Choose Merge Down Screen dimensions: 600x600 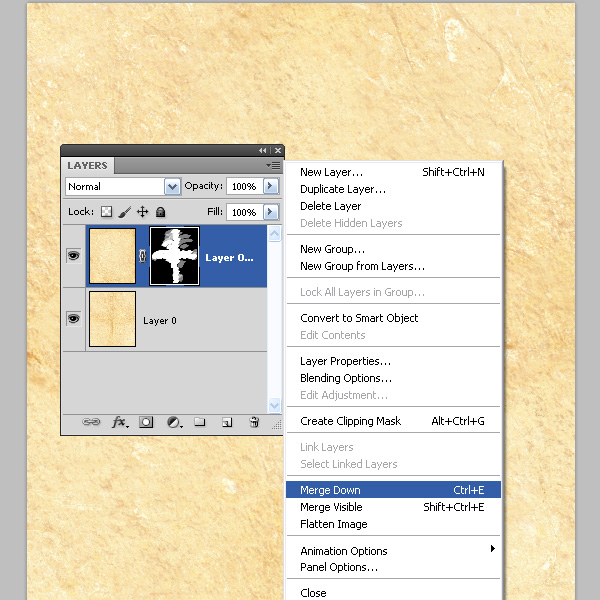coord(393,490)
